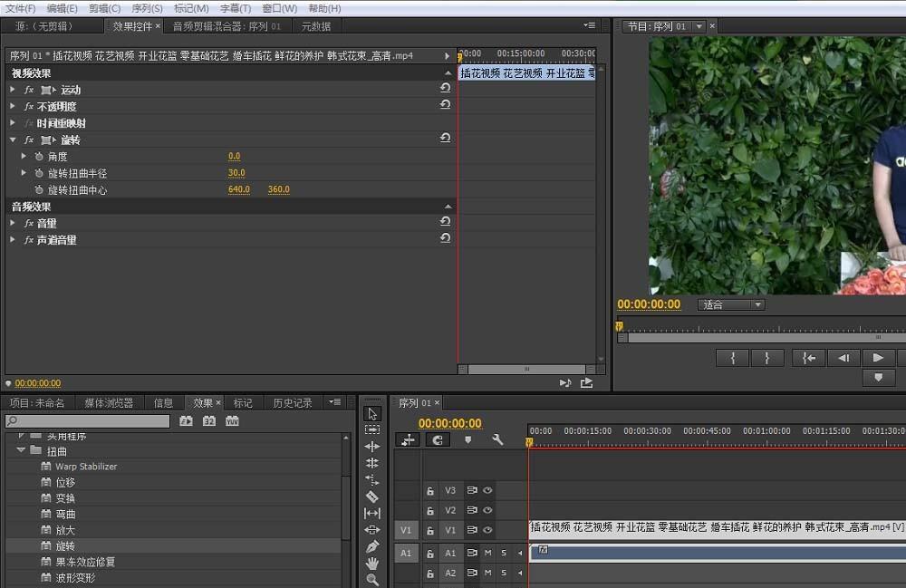
Task: Mute the A1 audio track
Action: click(x=487, y=553)
